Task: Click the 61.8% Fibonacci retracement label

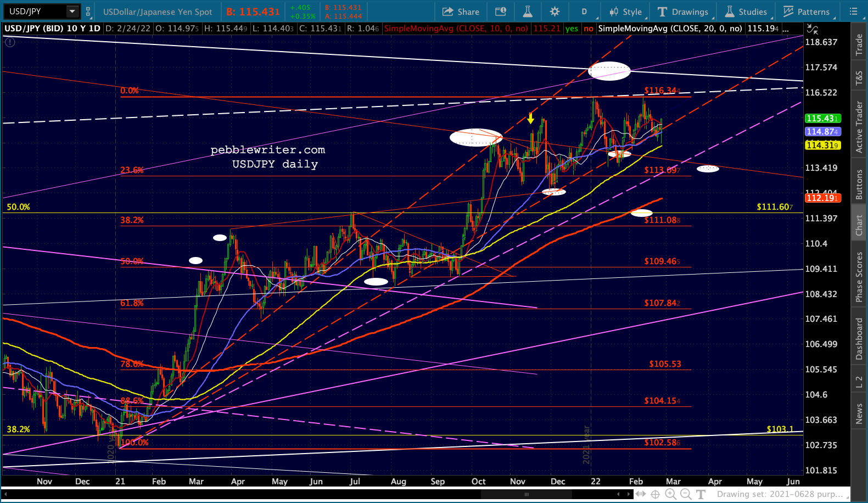Action: [132, 303]
